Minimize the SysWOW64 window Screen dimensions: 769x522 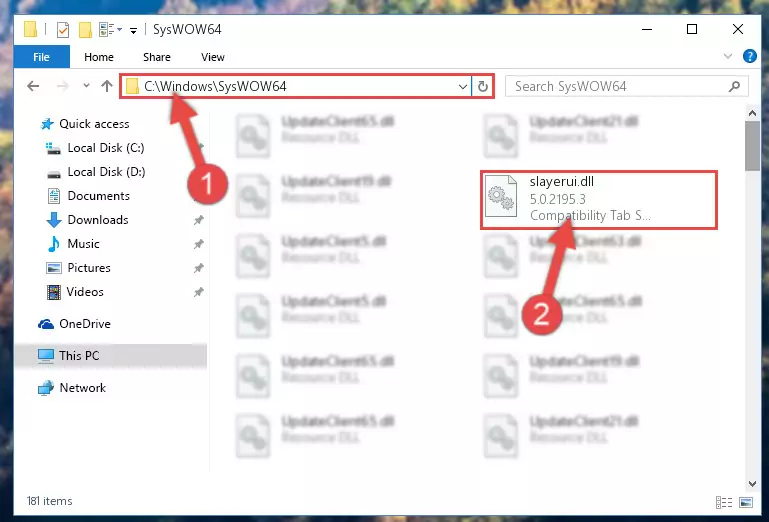click(647, 29)
